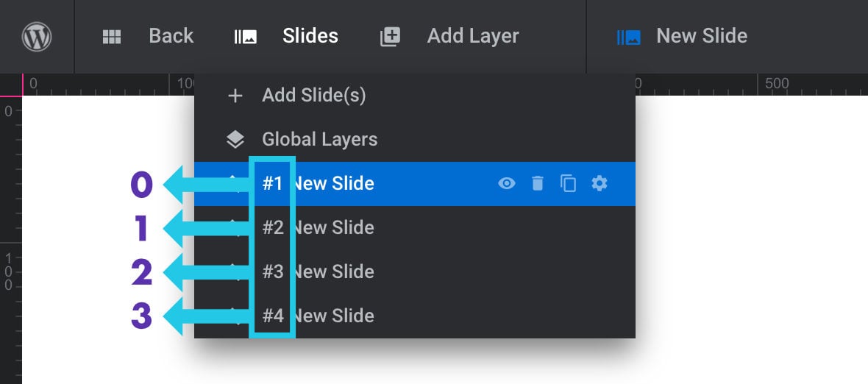
Task: Toggle visibility eye of slide #1
Action: (507, 183)
